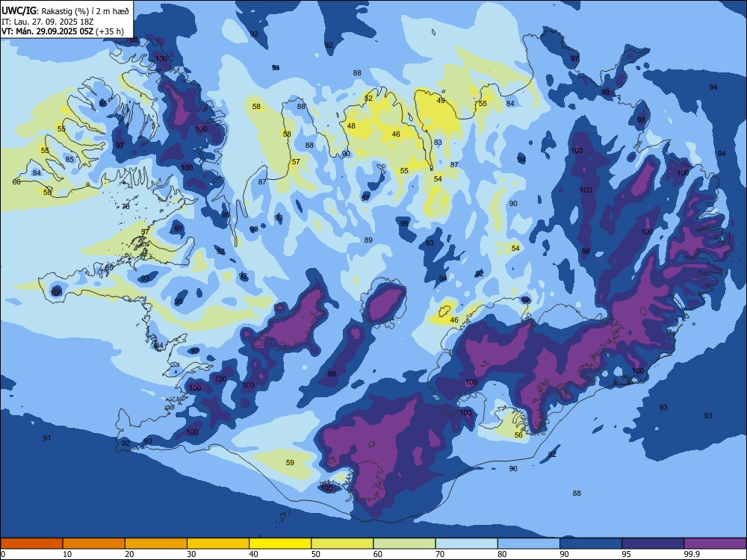Screen dimensions: 747x560
Task: Select the purple legend swatch above 99.9
Action: coord(715,544)
